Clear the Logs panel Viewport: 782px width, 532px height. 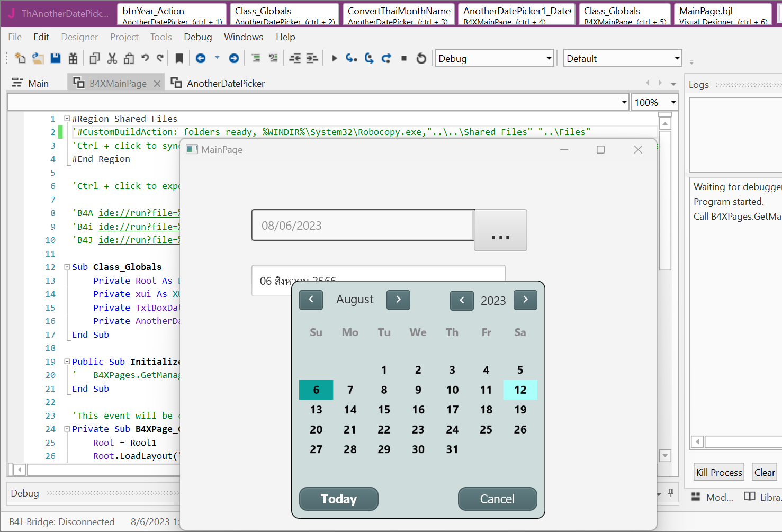765,472
